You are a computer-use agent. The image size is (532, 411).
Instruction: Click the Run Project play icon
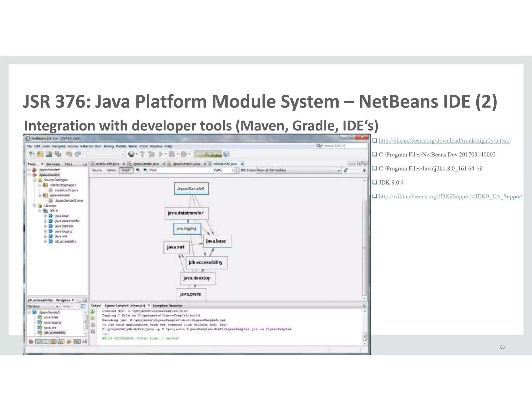(161, 154)
